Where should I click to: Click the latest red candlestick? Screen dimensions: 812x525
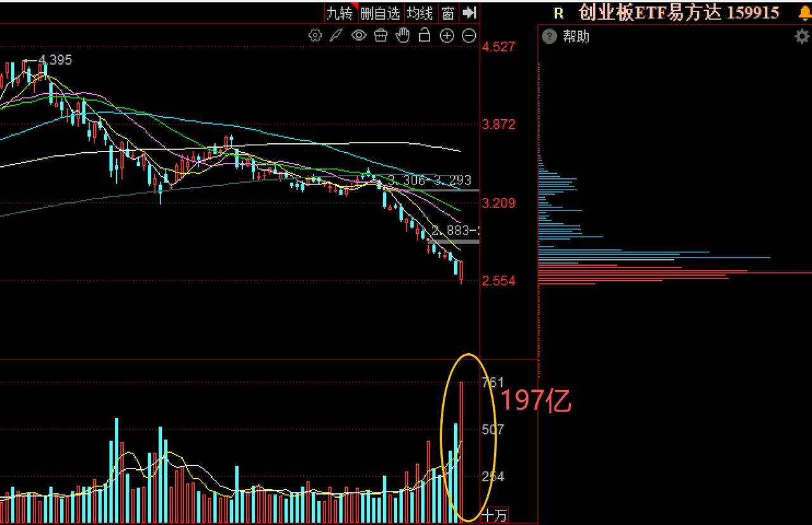pyautogui.click(x=461, y=271)
